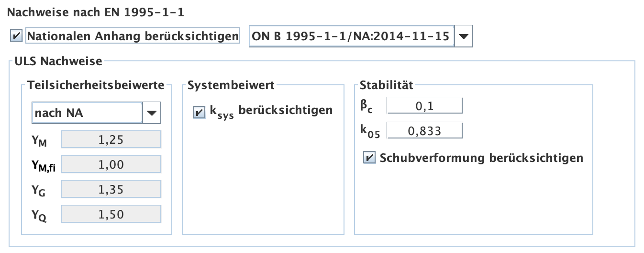Click the γQ value field 1,50
644x253 pixels.
111,214
